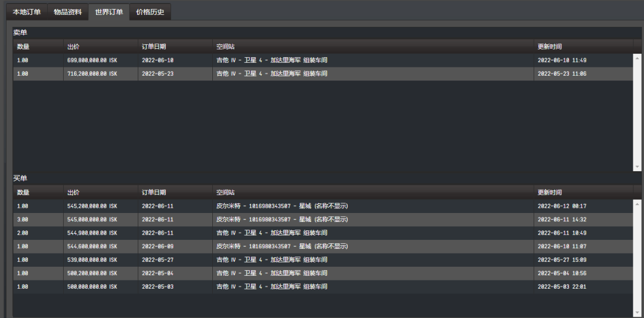Select buy price 544,600,000.00 ISK
The image size is (644, 318).
[x=92, y=246]
